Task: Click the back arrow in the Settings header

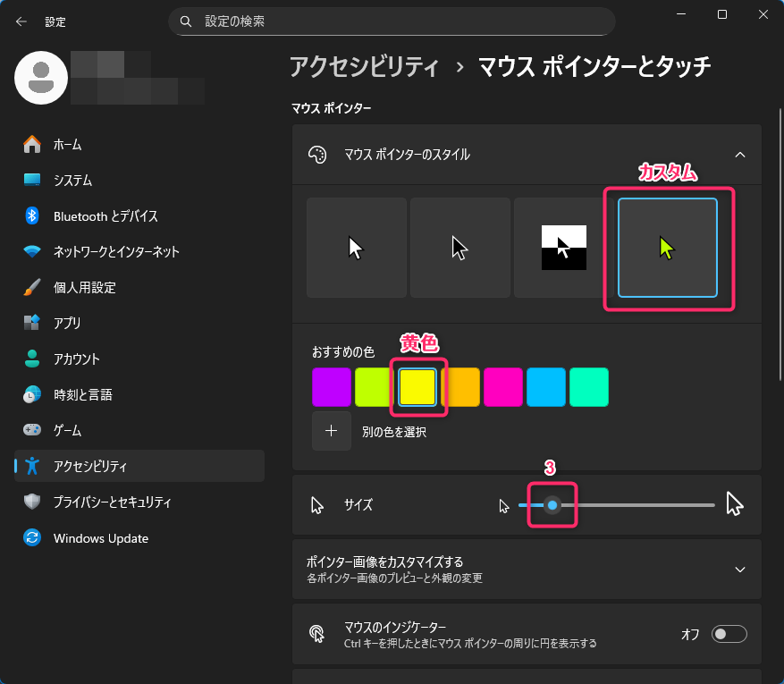Action: [21, 21]
